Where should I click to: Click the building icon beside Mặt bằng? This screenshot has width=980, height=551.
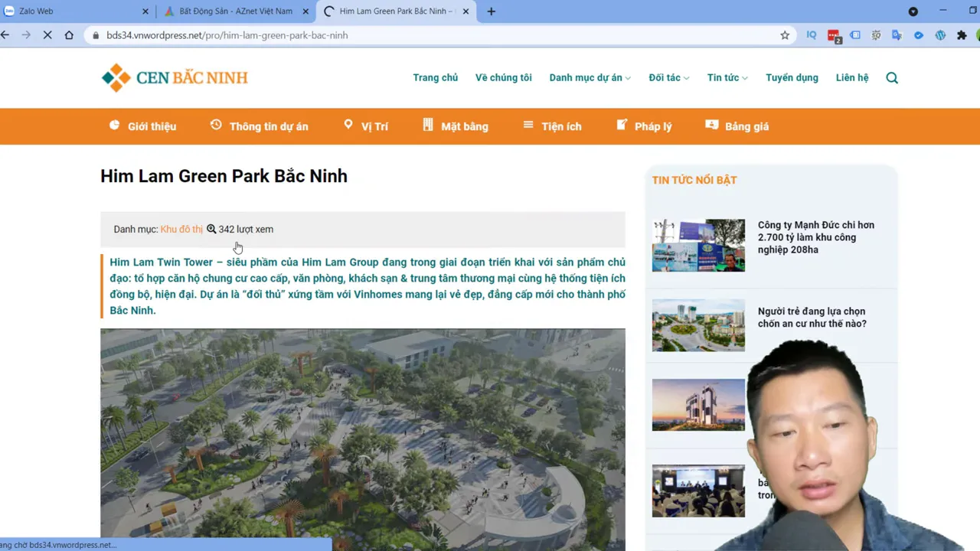[428, 125]
